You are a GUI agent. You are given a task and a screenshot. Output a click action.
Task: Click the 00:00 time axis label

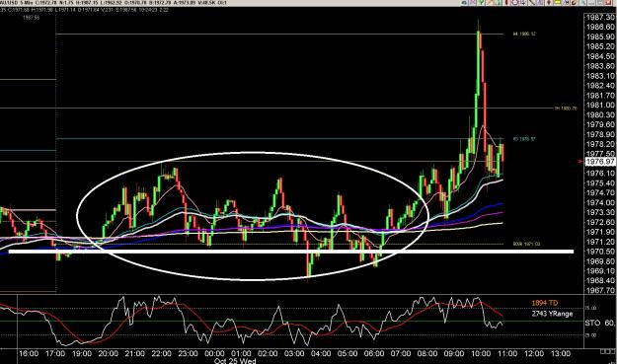pos(214,353)
